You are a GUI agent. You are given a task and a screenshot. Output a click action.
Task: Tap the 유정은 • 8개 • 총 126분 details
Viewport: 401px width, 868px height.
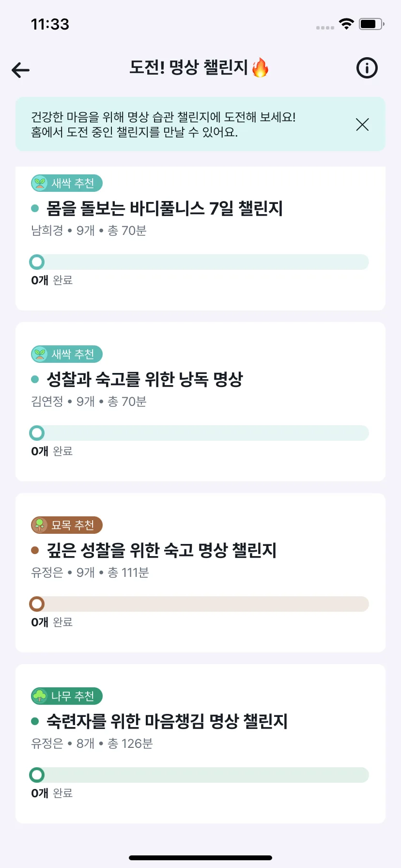click(x=92, y=744)
